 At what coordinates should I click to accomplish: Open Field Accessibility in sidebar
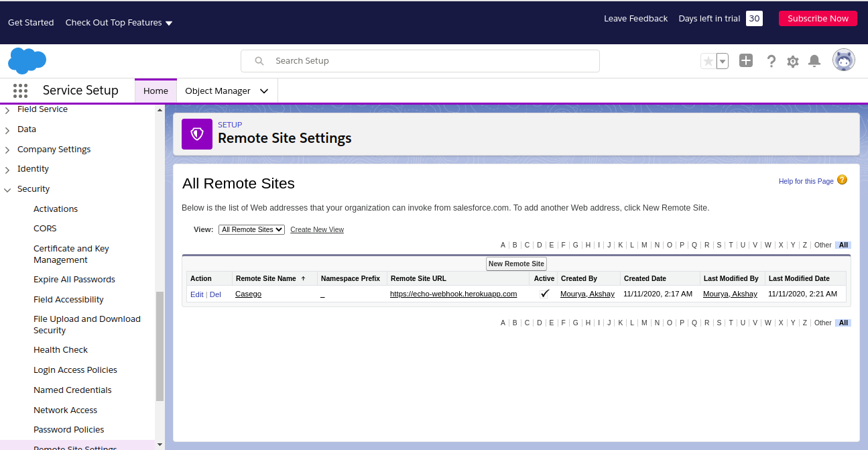point(68,300)
